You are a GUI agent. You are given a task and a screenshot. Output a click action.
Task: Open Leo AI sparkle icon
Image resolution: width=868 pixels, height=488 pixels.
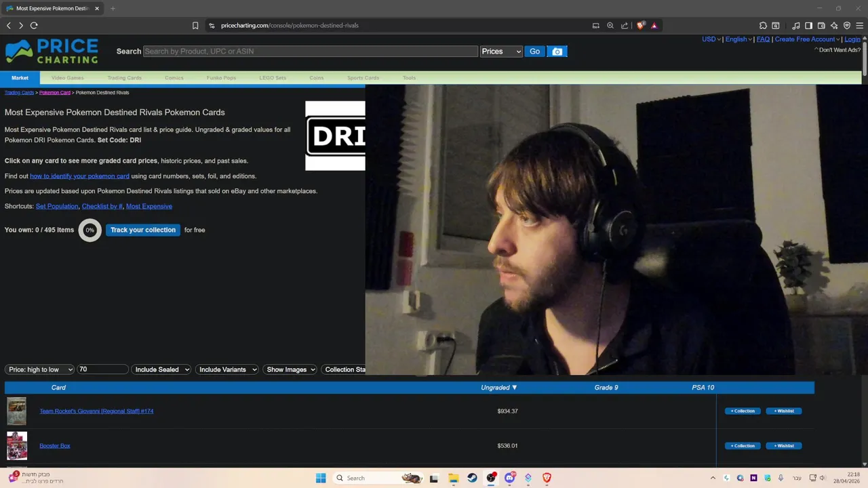pos(834,26)
